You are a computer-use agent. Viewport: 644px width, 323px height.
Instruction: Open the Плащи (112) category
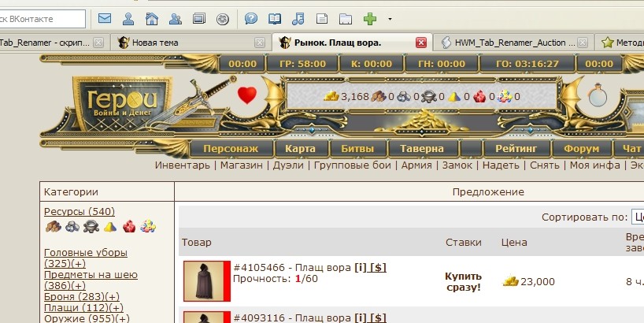[x=83, y=308]
